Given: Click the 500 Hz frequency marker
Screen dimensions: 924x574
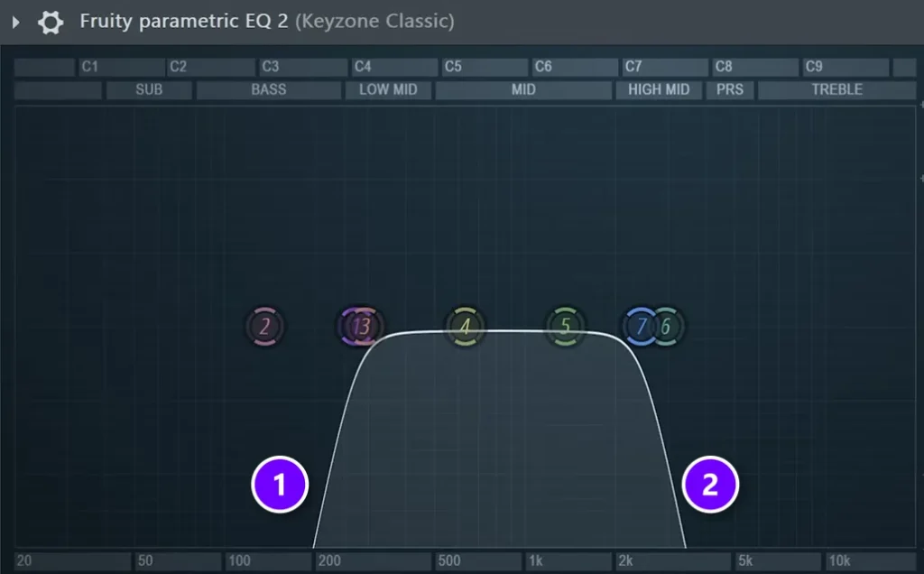Looking at the screenshot, I should 449,560.
